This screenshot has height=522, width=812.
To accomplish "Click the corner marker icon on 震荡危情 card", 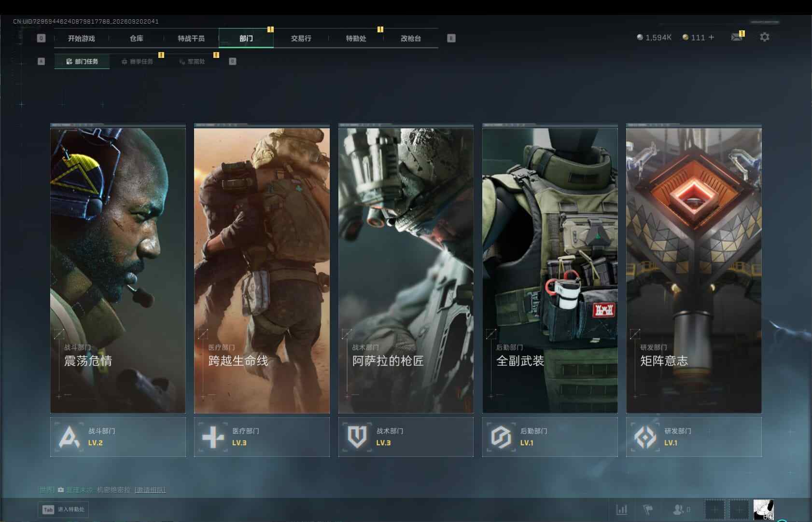I will point(59,334).
